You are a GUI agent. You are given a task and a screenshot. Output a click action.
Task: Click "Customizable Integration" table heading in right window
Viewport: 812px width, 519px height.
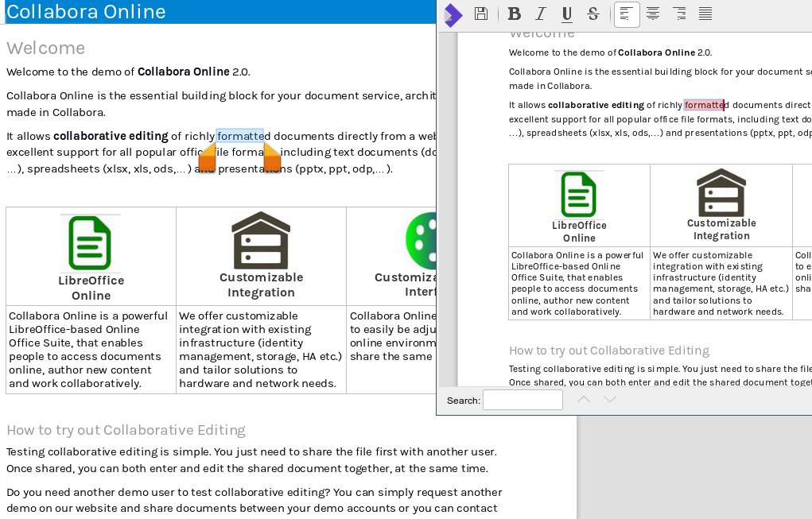721,229
